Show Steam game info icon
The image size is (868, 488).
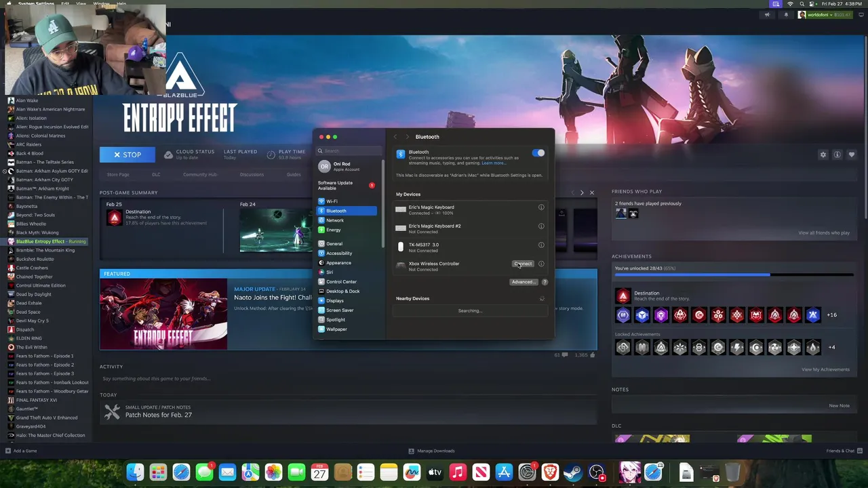click(x=837, y=155)
